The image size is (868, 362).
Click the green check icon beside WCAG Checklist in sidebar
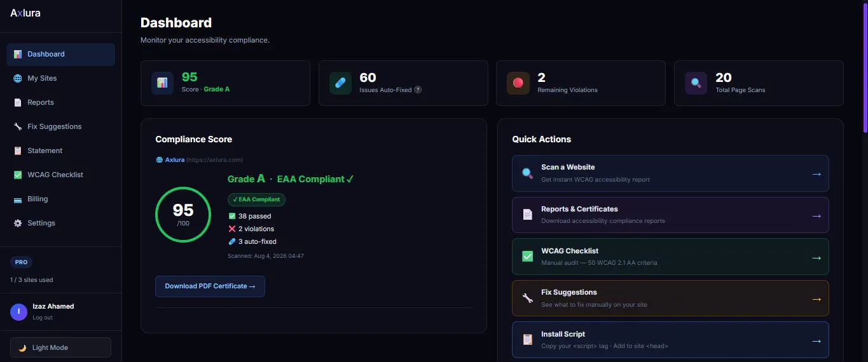(18, 175)
